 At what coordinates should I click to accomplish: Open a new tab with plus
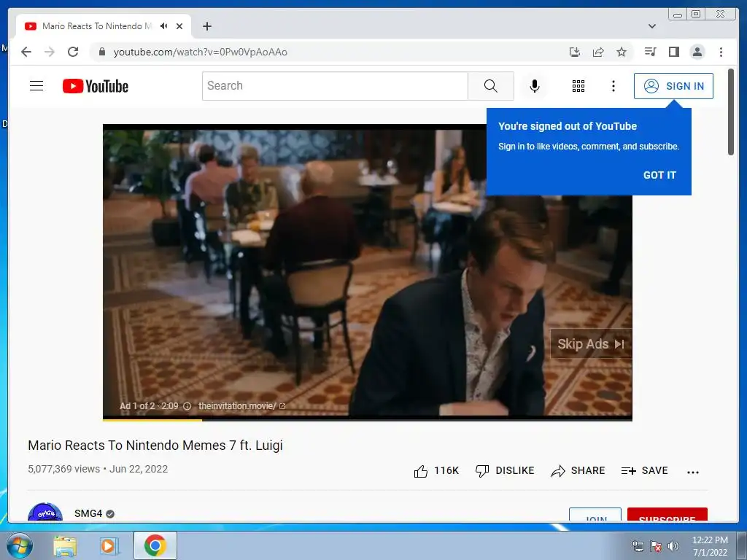tap(206, 26)
